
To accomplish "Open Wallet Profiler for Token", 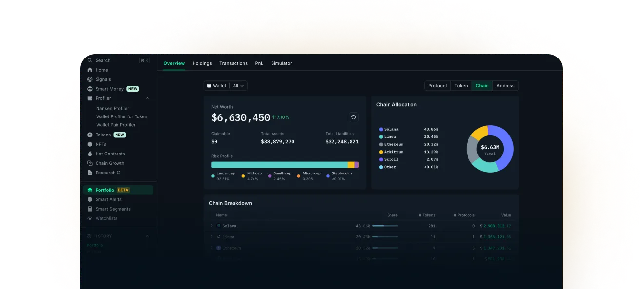I will 122,116.
